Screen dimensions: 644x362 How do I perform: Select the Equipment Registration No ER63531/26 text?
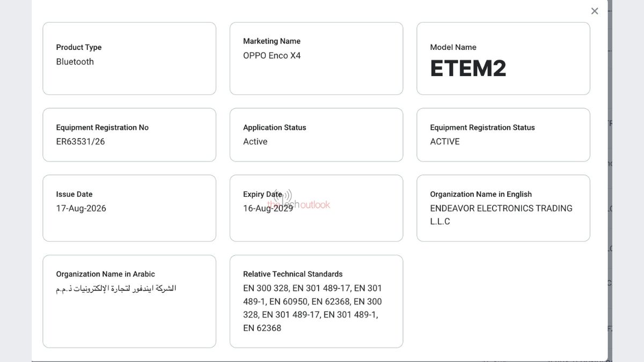[80, 142]
